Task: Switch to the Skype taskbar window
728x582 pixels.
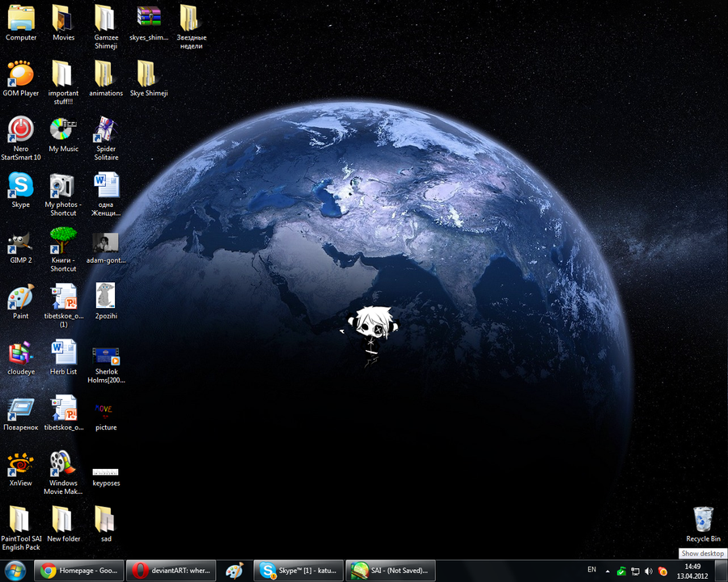Action: pos(298,571)
